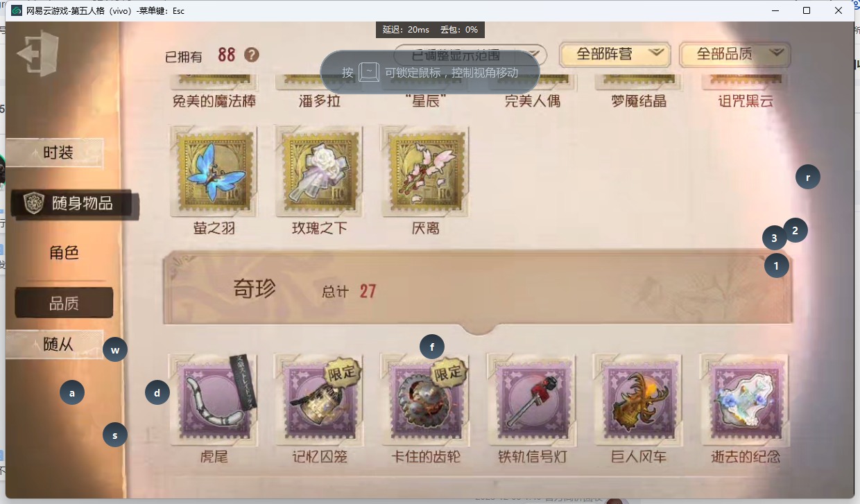Select the 萤之羽 butterfly stamp

214,171
